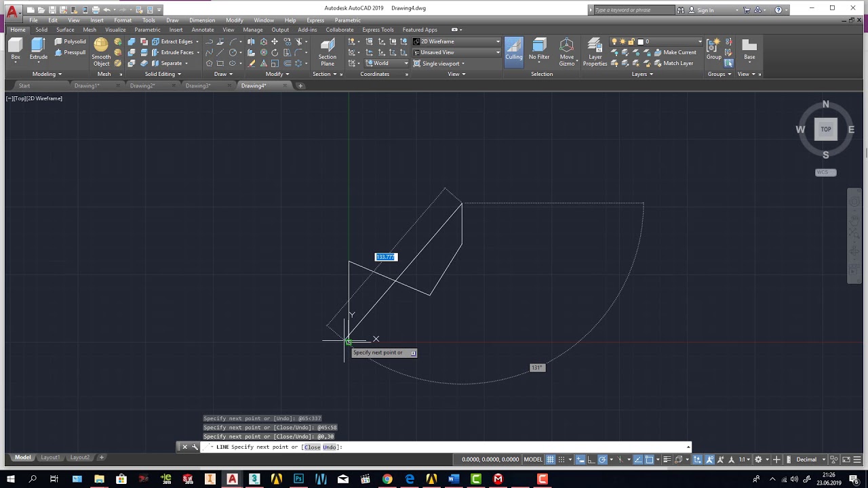The width and height of the screenshot is (868, 488).
Task: Open the Unsaved View dropdown
Action: click(456, 52)
